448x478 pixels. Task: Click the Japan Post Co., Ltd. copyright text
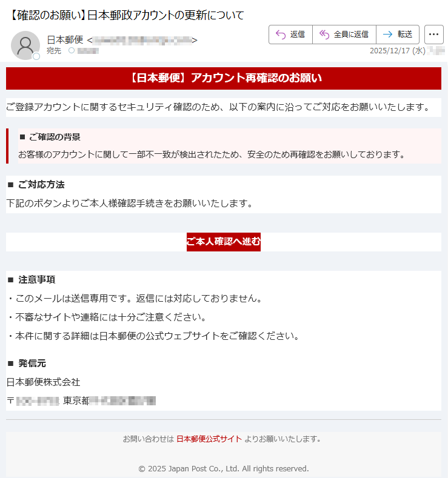(224, 468)
